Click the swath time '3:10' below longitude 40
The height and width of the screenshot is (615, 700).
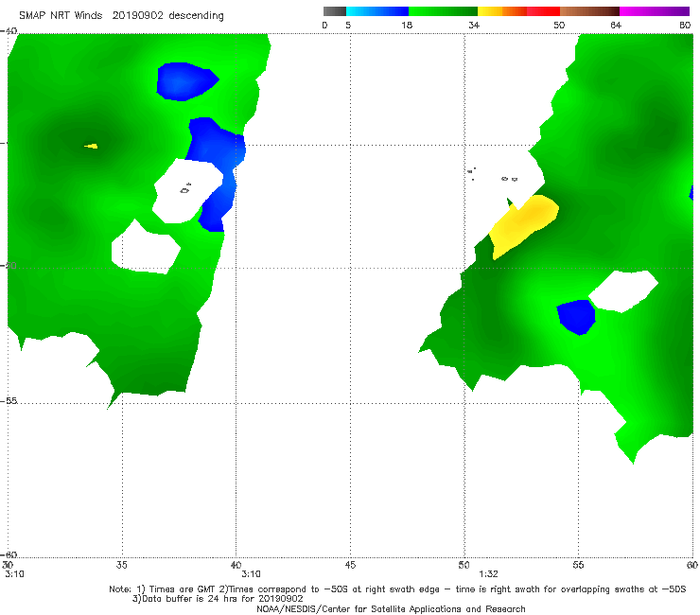click(x=251, y=574)
